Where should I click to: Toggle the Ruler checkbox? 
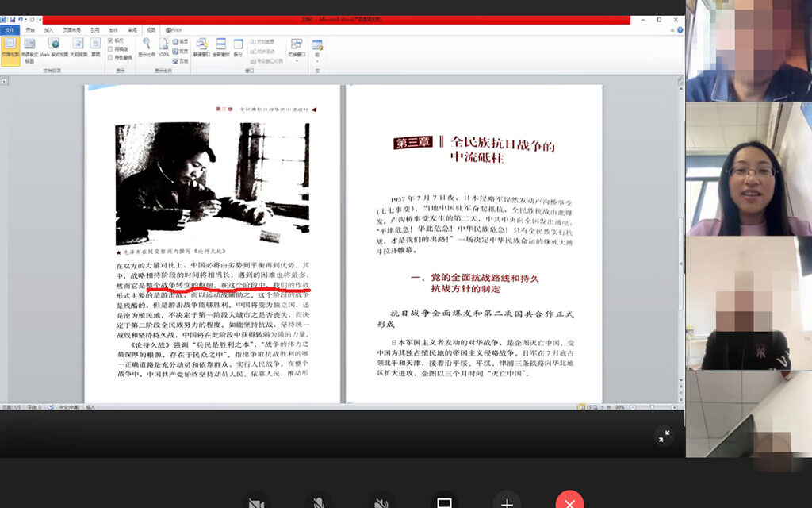click(110, 40)
